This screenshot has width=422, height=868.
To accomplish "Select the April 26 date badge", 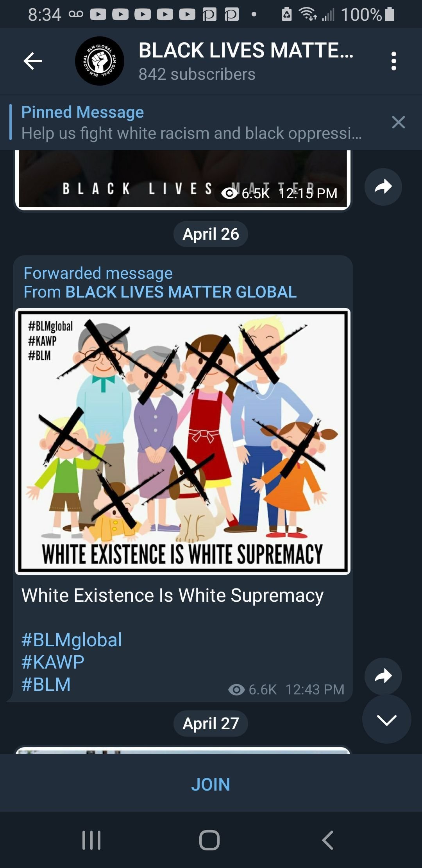I will pyautogui.click(x=211, y=234).
